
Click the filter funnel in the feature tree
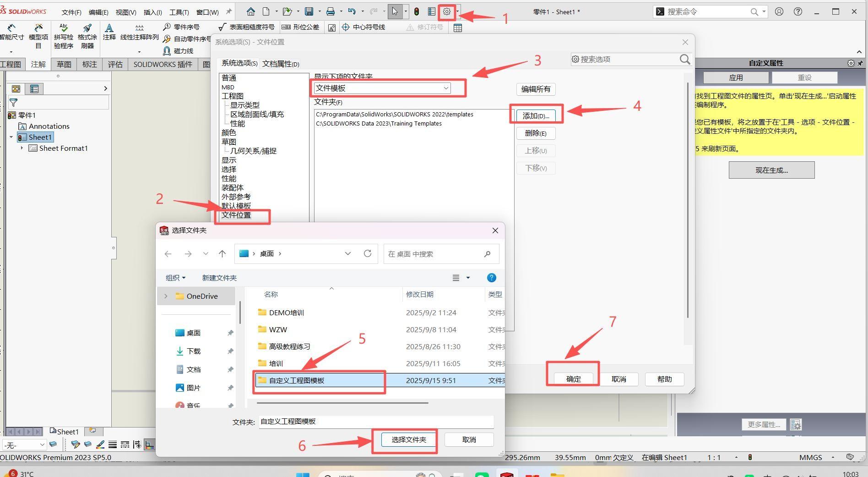[x=14, y=103]
